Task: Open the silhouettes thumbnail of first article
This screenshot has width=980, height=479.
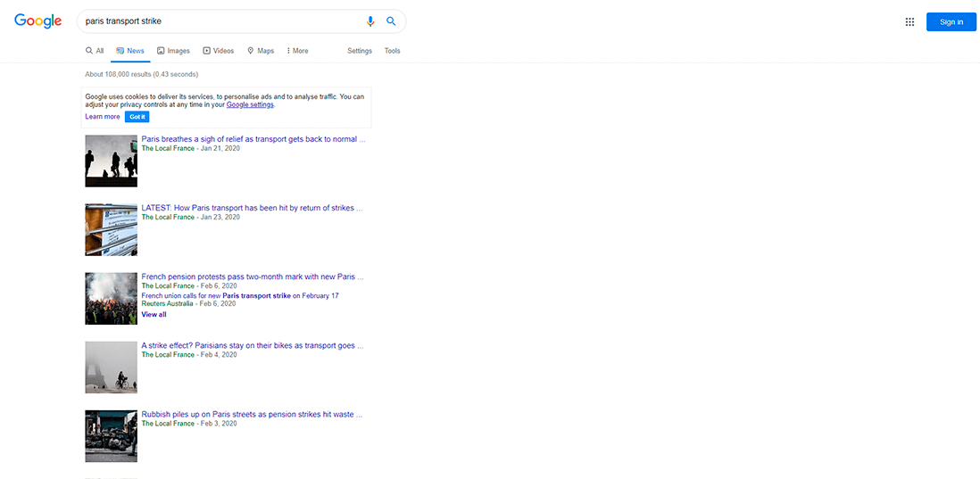Action: (x=112, y=161)
